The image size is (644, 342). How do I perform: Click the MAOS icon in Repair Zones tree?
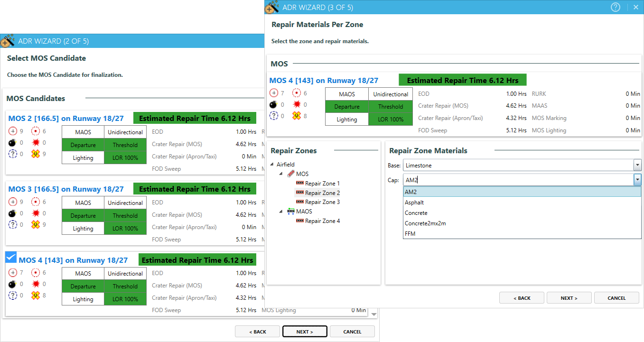(x=290, y=212)
